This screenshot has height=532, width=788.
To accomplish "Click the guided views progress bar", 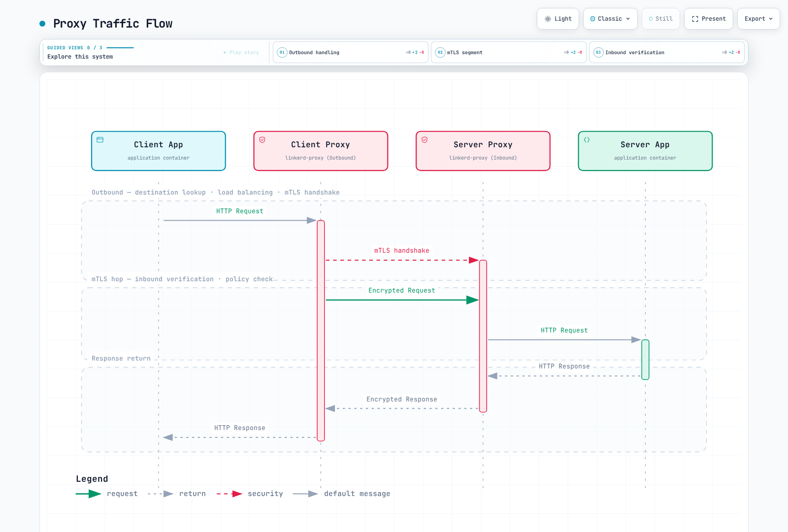I will [x=120, y=48].
